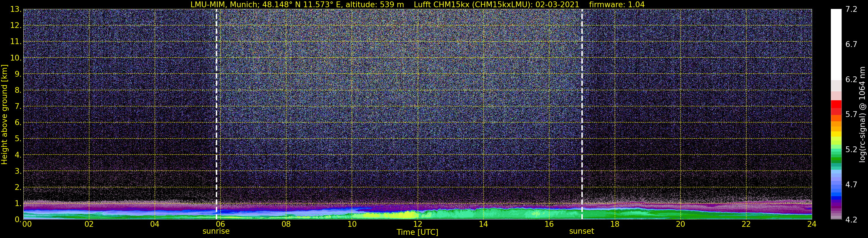Viewport: 868px width, 238px height.
Task: Click the colorbar tick value 5.2
Action: coord(851,150)
